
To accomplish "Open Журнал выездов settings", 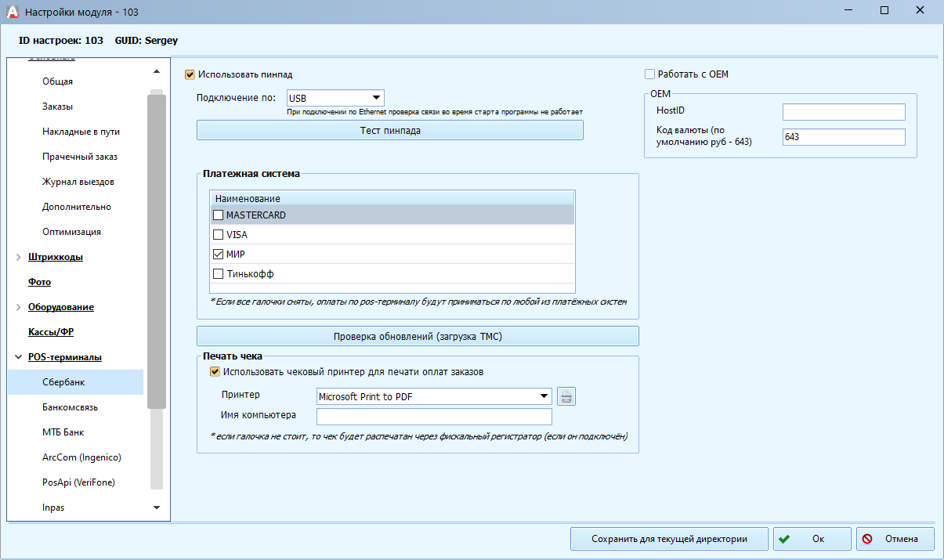I will pyautogui.click(x=78, y=182).
